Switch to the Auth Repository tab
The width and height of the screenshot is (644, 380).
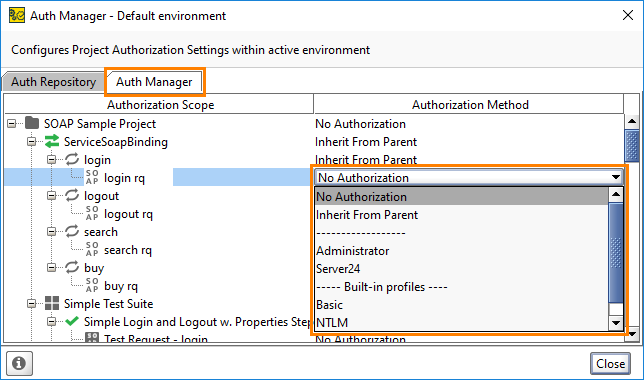click(x=53, y=82)
